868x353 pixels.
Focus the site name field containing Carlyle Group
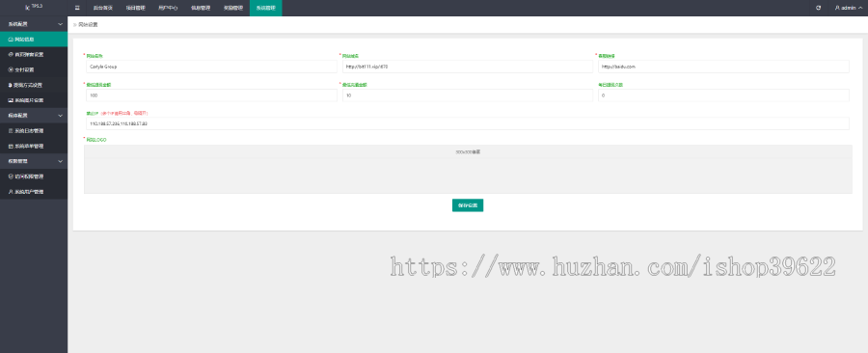(x=211, y=67)
